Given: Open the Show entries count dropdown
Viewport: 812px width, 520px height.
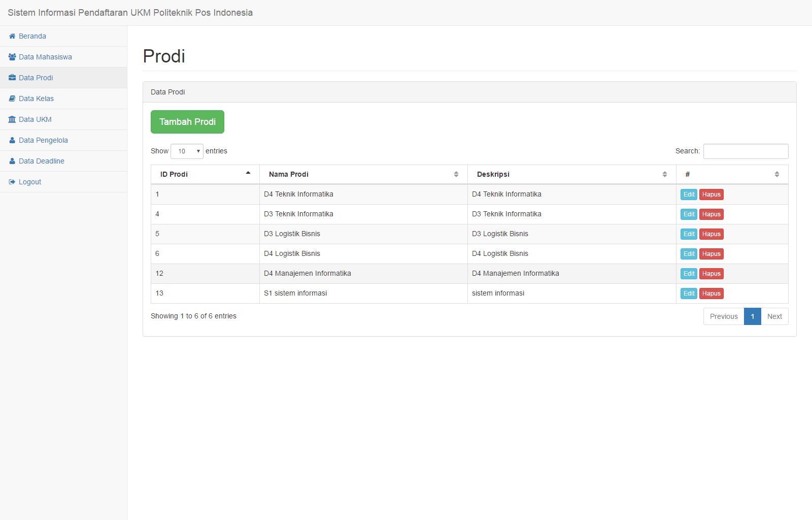Looking at the screenshot, I should coord(187,151).
